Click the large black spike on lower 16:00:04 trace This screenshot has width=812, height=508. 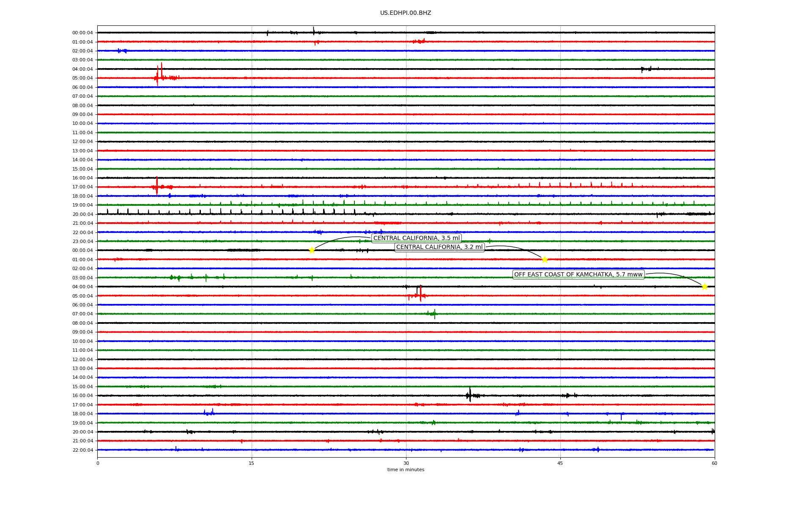(470, 395)
